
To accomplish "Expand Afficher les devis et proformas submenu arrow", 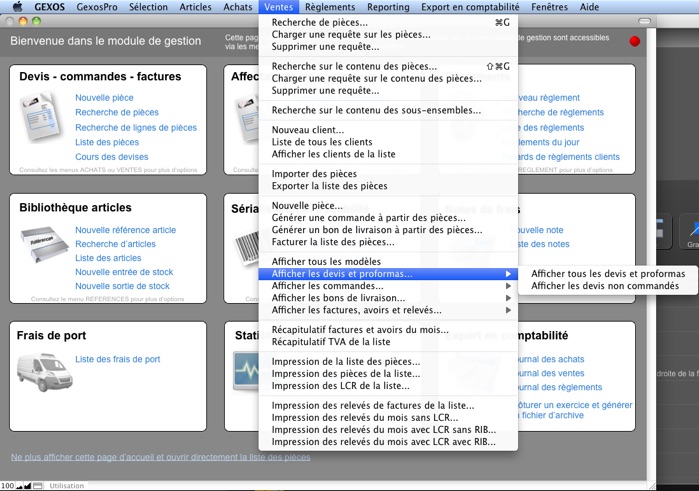I will coord(508,274).
